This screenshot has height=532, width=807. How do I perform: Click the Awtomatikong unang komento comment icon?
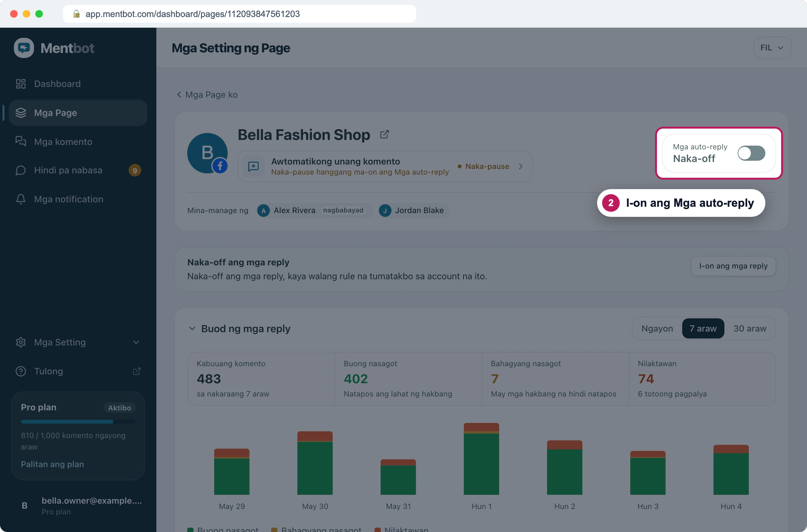click(253, 166)
